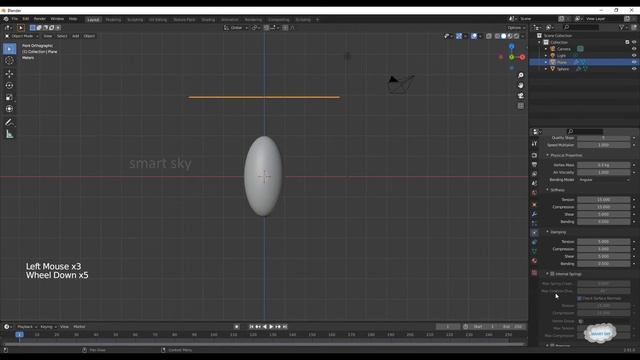
Task: Choose the Rotate tool
Action: click(9, 85)
